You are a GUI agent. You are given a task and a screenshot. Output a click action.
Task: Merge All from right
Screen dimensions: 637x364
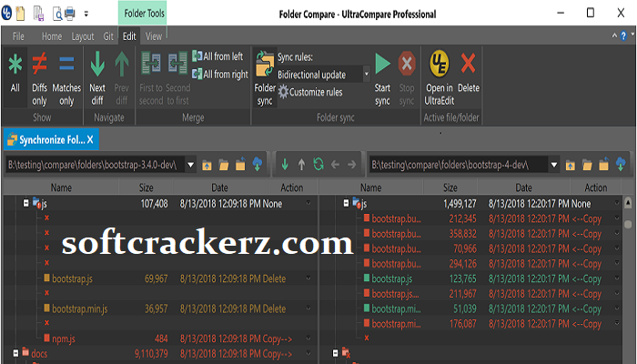pyautogui.click(x=220, y=74)
